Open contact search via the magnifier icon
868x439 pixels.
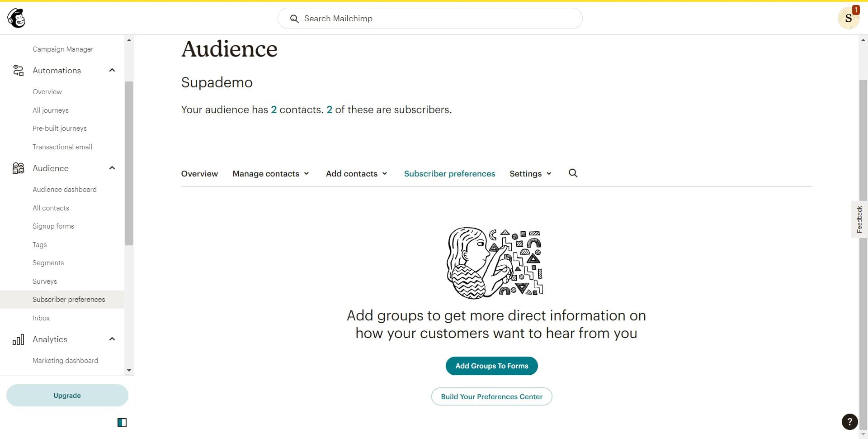point(572,173)
